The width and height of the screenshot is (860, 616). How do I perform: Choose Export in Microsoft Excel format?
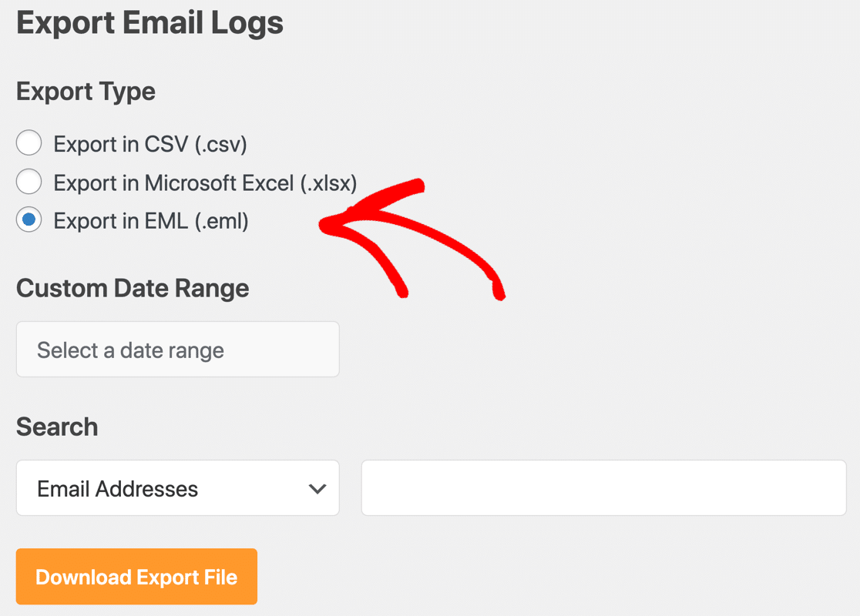coord(29,182)
